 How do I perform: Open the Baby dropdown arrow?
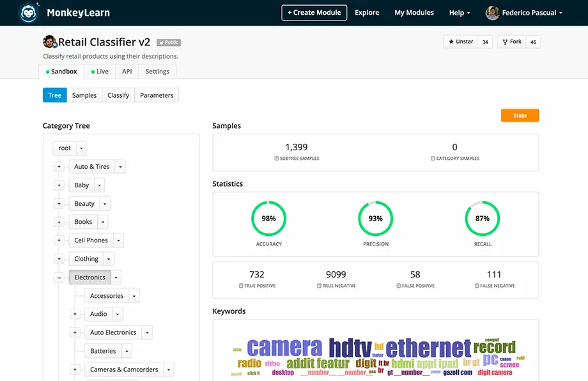click(99, 185)
